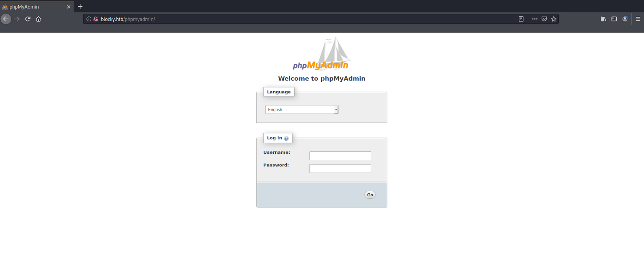Image resolution: width=644 pixels, height=261 pixels.
Task: Toggle Reader View icon in address bar
Action: click(521, 19)
